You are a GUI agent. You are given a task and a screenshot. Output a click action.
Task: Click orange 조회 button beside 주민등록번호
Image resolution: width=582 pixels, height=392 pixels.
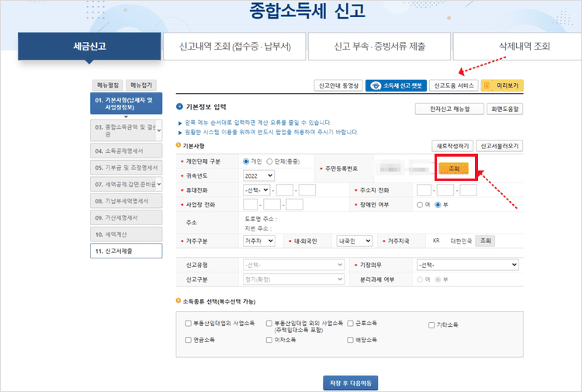pyautogui.click(x=454, y=168)
